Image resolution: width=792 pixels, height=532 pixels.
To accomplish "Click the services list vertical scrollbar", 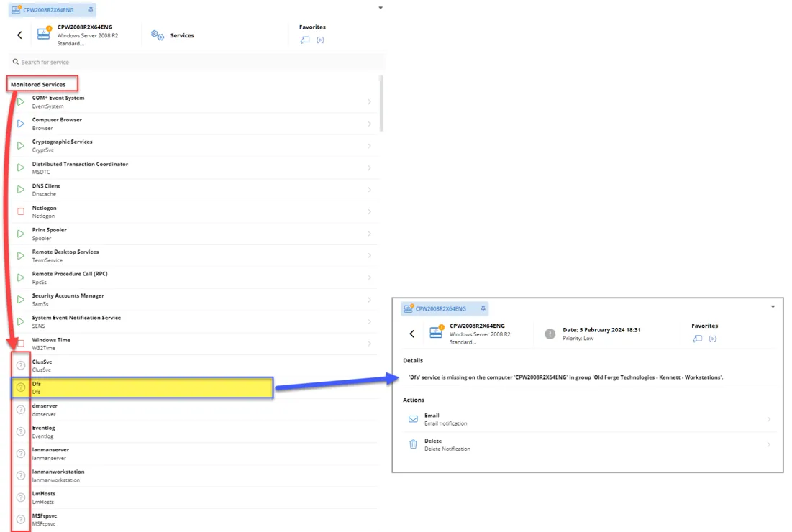I will click(381, 103).
